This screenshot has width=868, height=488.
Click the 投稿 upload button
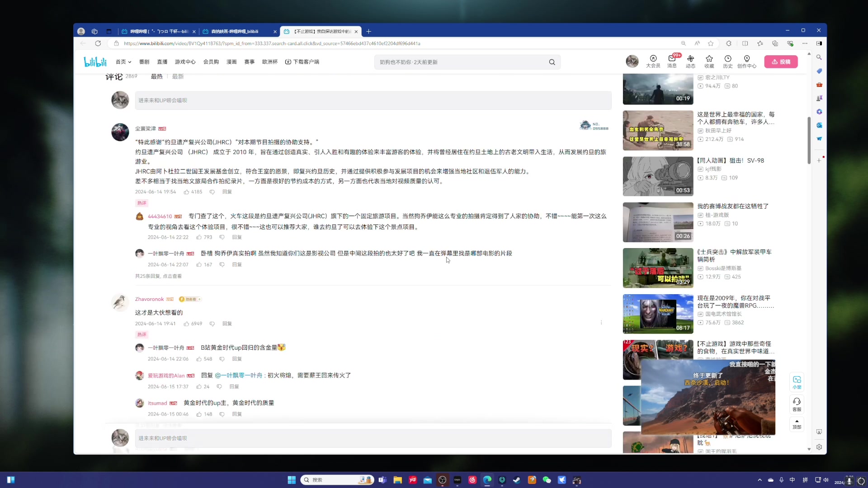tap(781, 62)
